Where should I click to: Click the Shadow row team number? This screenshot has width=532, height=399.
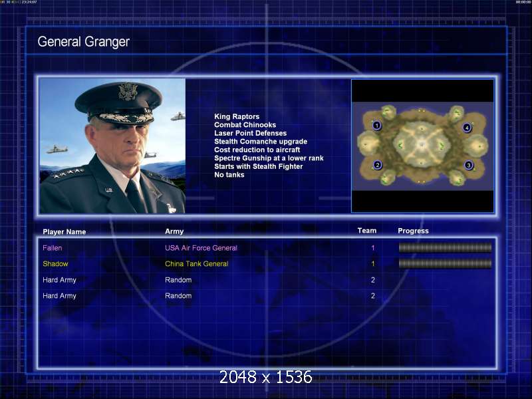[373, 263]
